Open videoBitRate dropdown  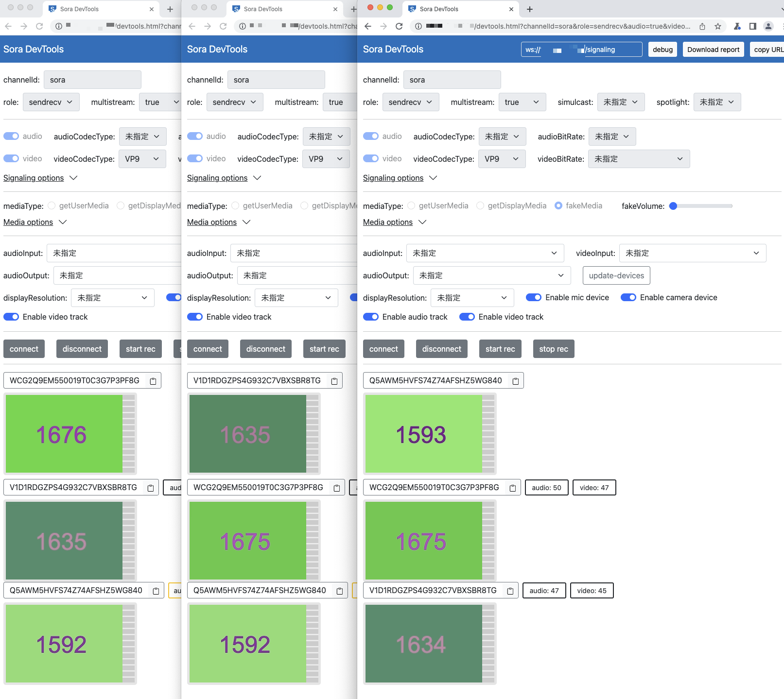(639, 159)
